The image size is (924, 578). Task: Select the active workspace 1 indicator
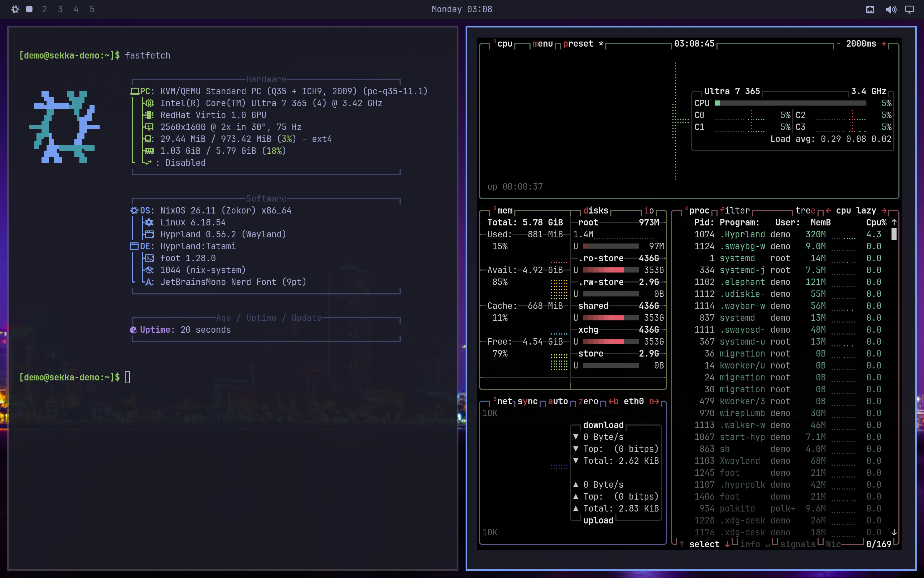pos(29,9)
